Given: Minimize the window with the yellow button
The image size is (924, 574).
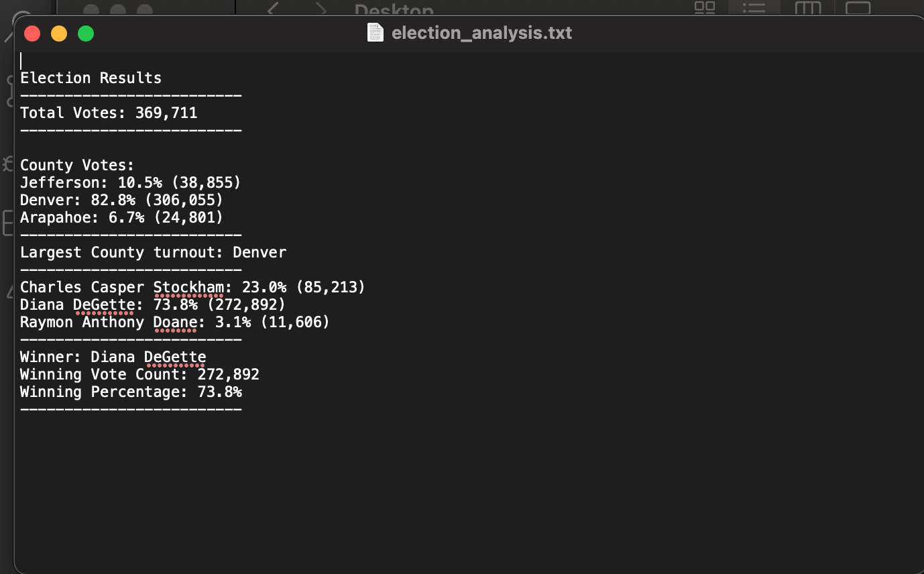Looking at the screenshot, I should tap(58, 33).
